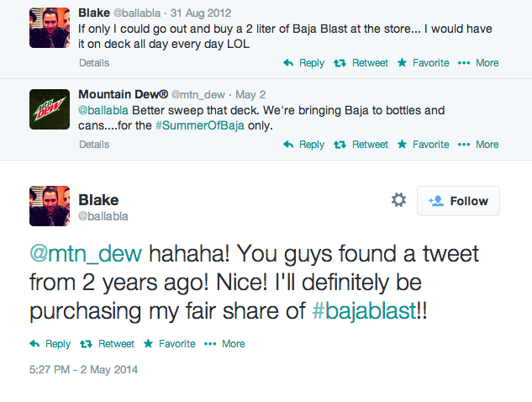
Task: Open the Mountain Dew profile avatar
Action: (x=50, y=109)
